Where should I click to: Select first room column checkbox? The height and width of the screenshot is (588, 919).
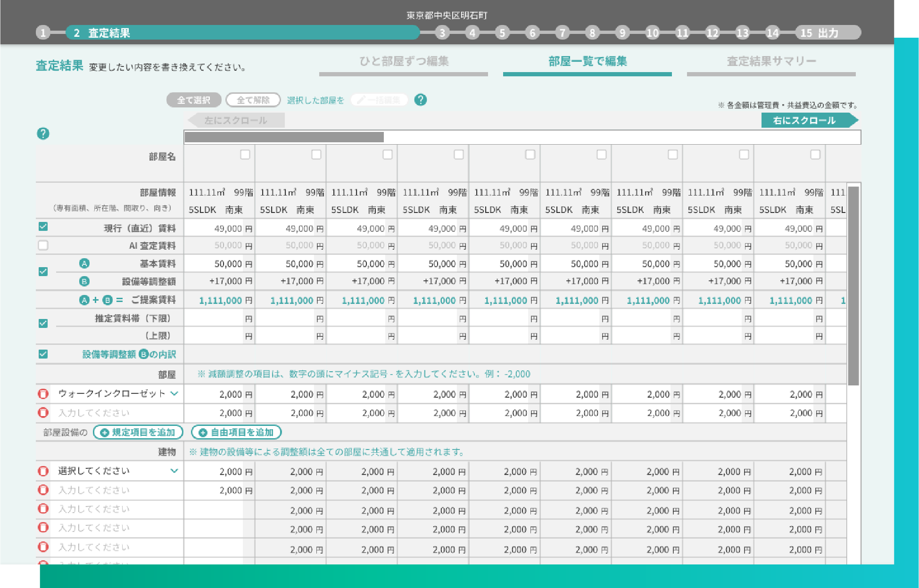[x=245, y=155]
